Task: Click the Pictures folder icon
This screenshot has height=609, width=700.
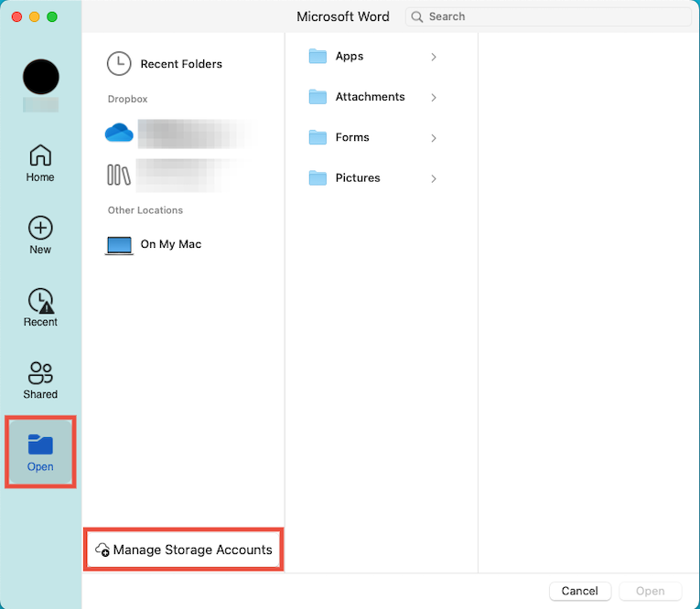Action: pos(318,178)
